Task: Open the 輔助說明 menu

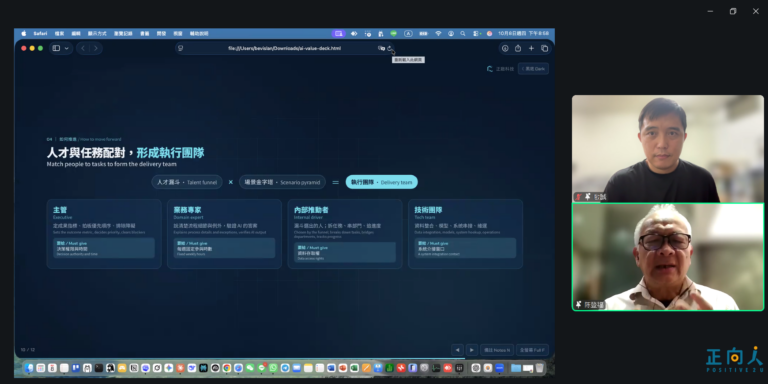Action: (199, 33)
